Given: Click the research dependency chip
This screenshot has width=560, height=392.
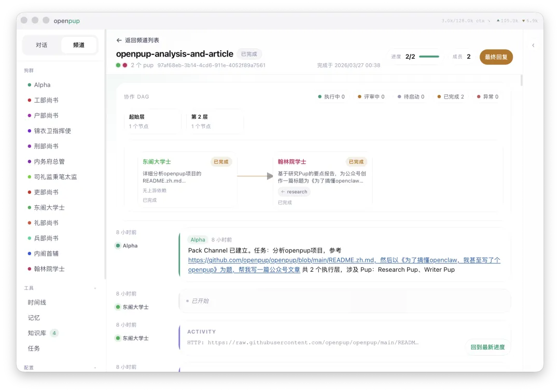Looking at the screenshot, I should (294, 192).
